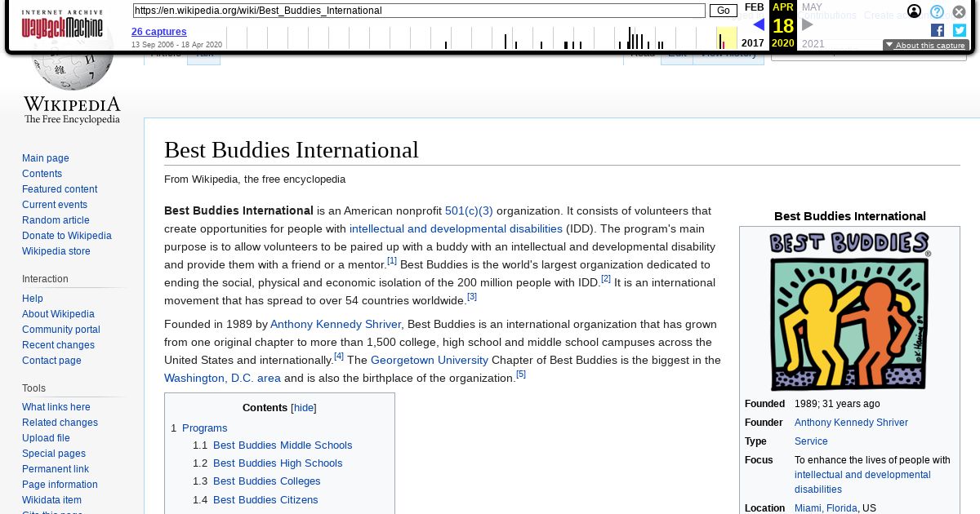Screen dimensions: 980x514
Task: Open Main page sidebar link
Action: (46, 158)
